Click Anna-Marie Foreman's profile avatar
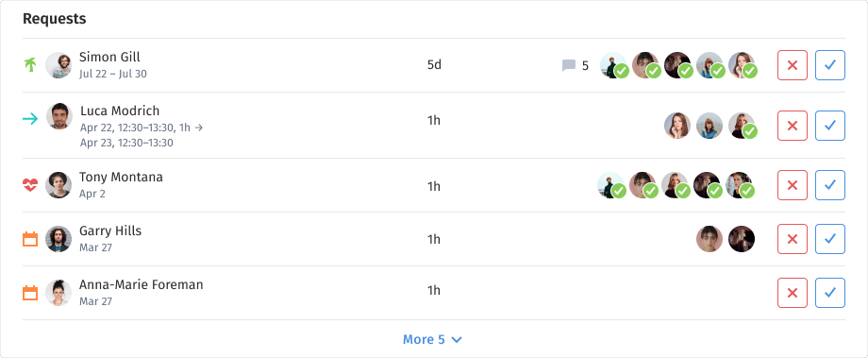 (58, 293)
